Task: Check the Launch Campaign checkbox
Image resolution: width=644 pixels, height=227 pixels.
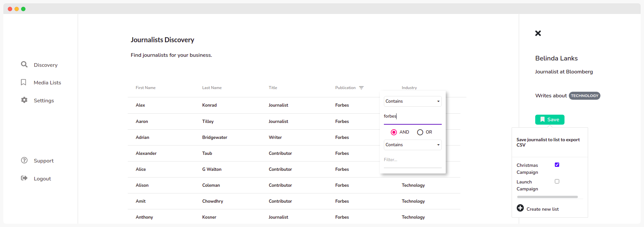Action: (x=557, y=181)
